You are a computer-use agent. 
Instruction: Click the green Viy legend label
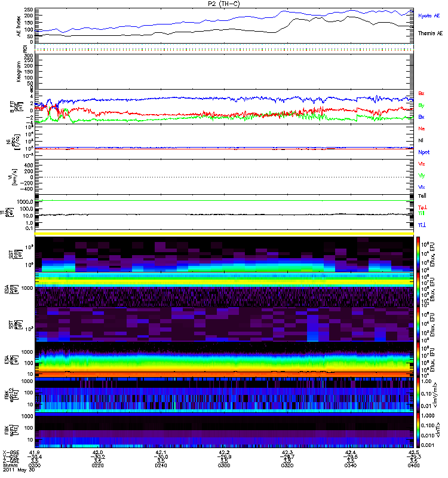(x=422, y=176)
